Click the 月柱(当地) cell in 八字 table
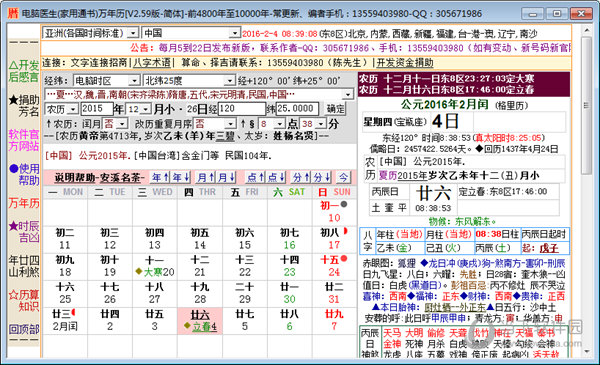600x365 pixels. point(449,235)
